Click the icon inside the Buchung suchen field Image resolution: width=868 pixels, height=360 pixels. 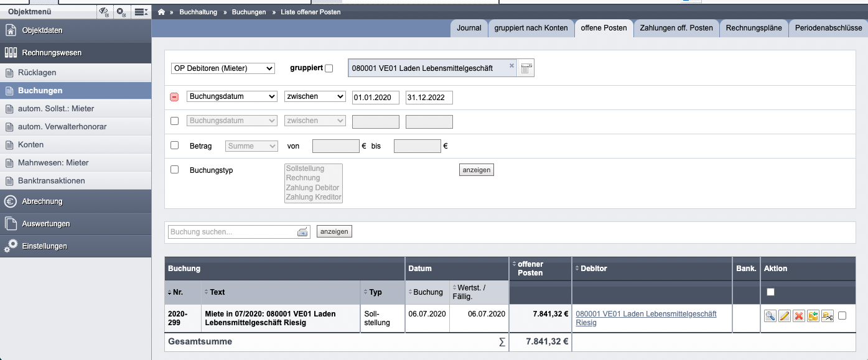tap(302, 232)
